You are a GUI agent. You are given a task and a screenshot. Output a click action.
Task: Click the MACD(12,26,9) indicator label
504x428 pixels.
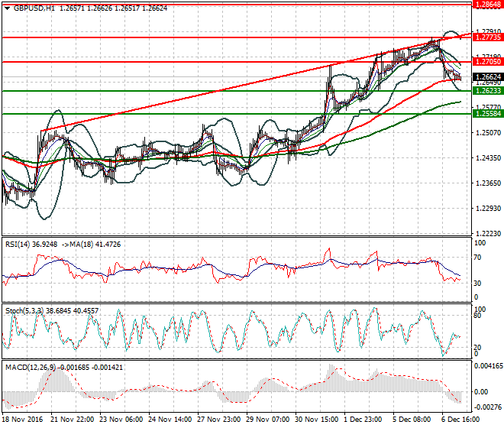pyautogui.click(x=31, y=368)
